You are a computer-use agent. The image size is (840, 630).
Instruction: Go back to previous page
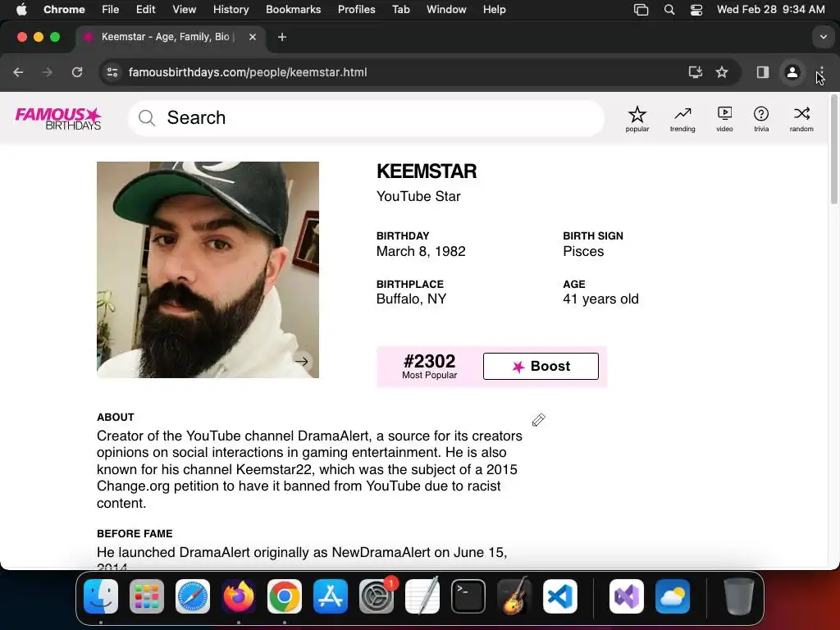coord(18,72)
